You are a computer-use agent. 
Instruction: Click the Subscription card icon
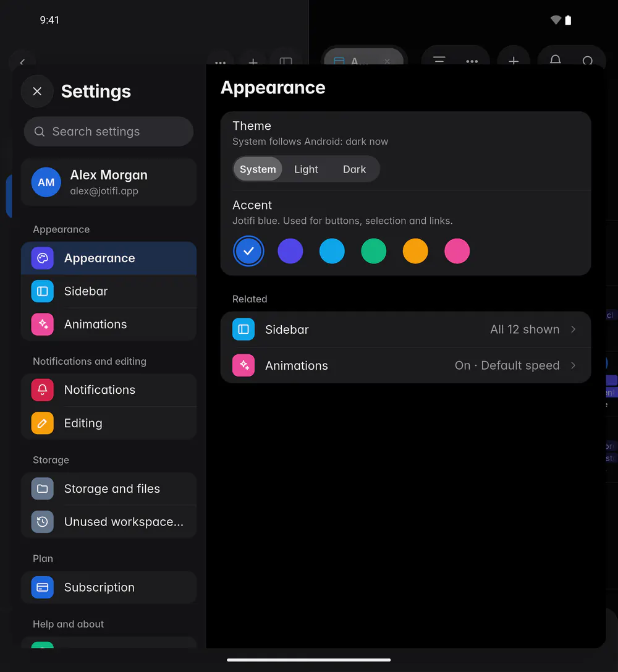pyautogui.click(x=43, y=587)
